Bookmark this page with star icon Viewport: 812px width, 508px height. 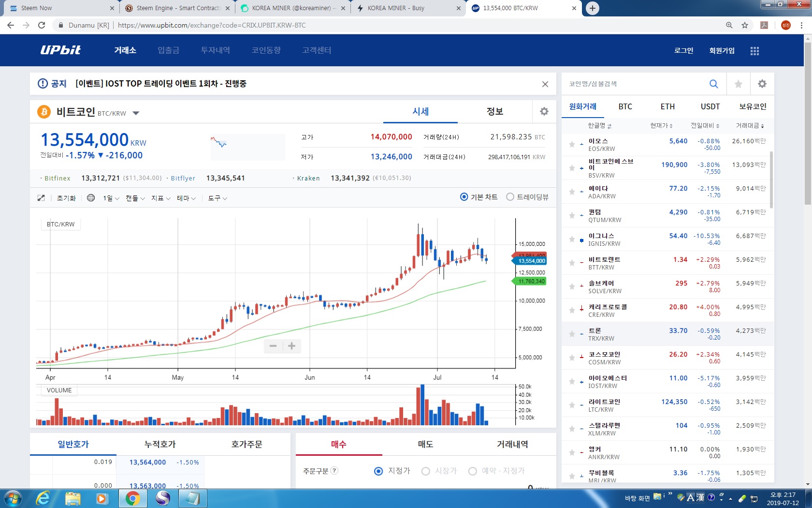745,25
